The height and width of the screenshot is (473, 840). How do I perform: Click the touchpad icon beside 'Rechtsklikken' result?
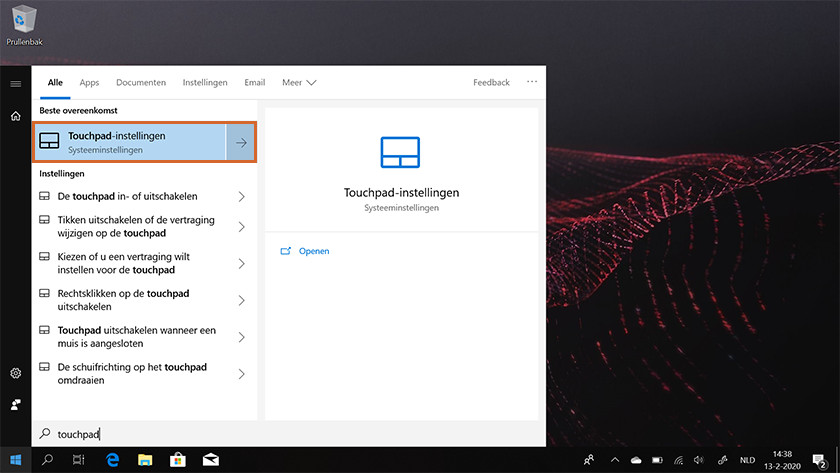click(44, 293)
